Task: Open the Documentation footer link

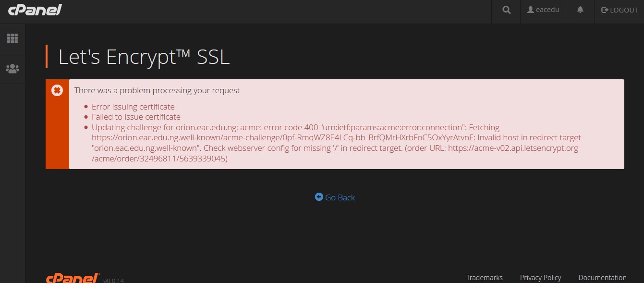Action: [602, 278]
